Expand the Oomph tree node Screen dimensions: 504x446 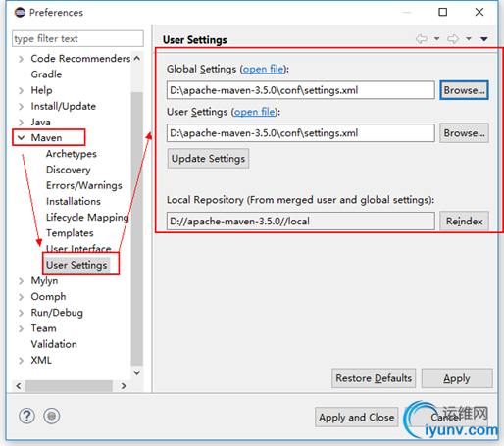[21, 297]
